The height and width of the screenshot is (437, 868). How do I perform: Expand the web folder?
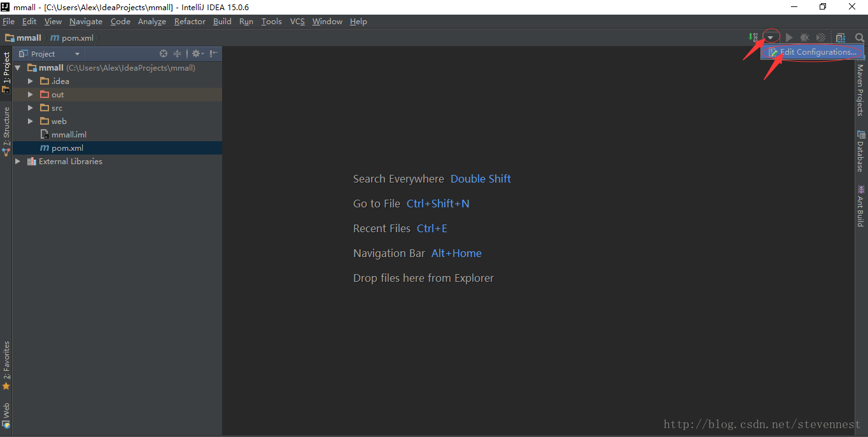point(30,121)
